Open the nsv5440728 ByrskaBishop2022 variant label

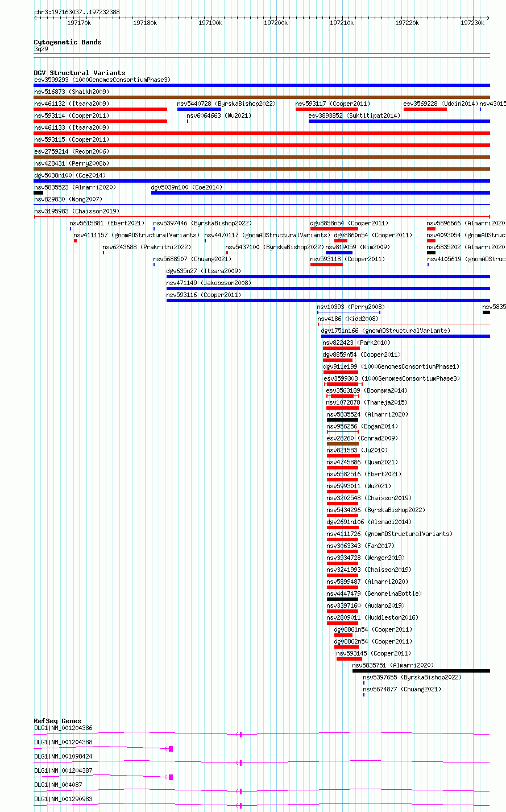tap(226, 104)
